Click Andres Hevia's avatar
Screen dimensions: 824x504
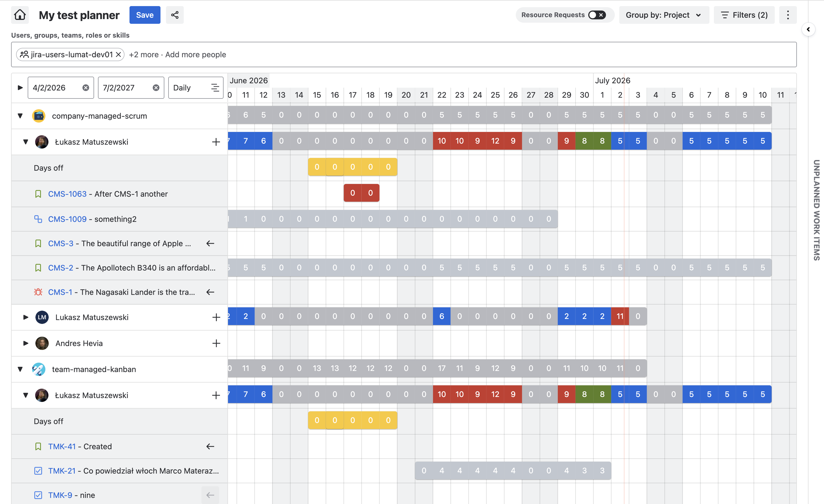pyautogui.click(x=42, y=343)
